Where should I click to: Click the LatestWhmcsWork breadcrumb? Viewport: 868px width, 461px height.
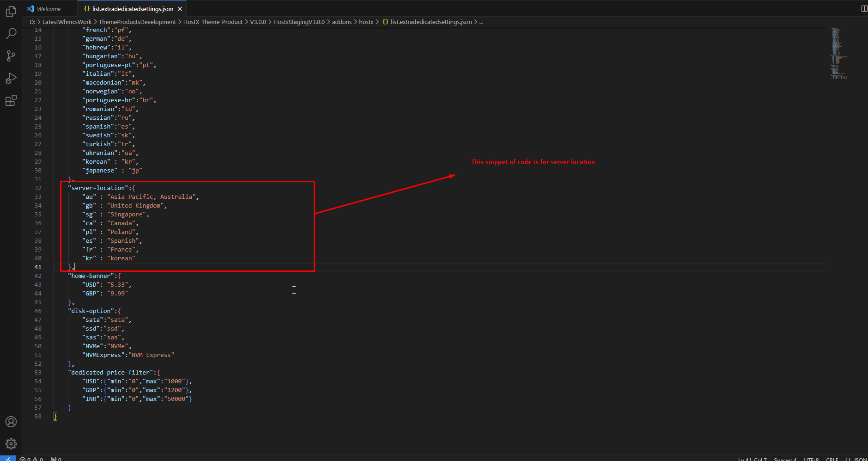(67, 22)
